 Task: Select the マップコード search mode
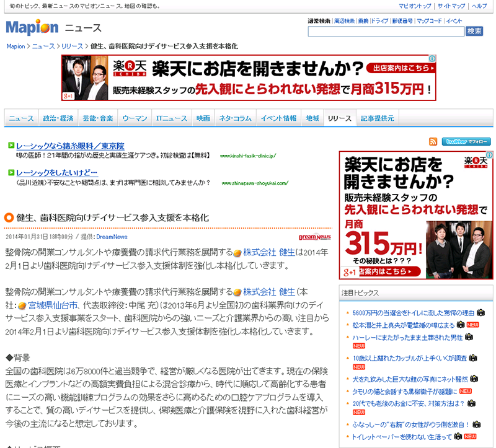tap(429, 21)
